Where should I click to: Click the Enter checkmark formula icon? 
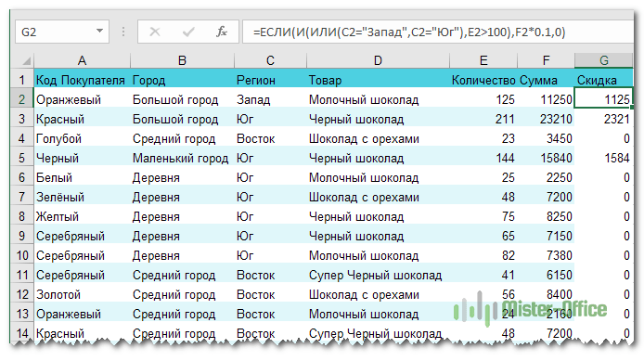pyautogui.click(x=188, y=32)
